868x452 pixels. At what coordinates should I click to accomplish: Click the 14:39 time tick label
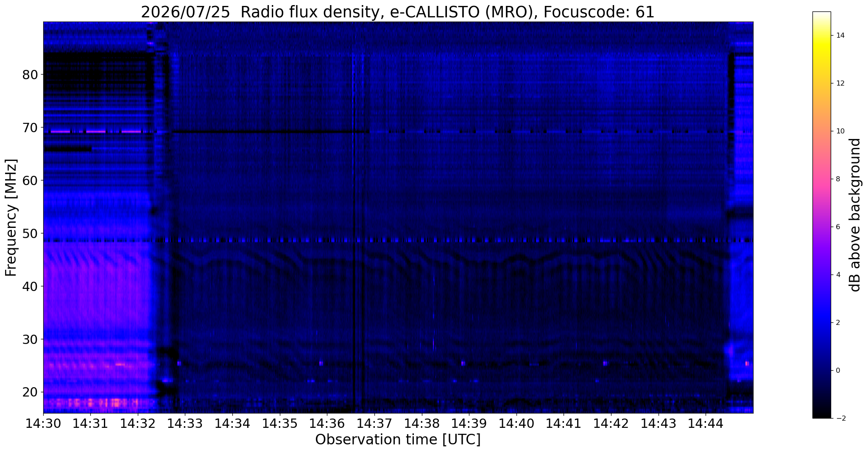tap(469, 423)
